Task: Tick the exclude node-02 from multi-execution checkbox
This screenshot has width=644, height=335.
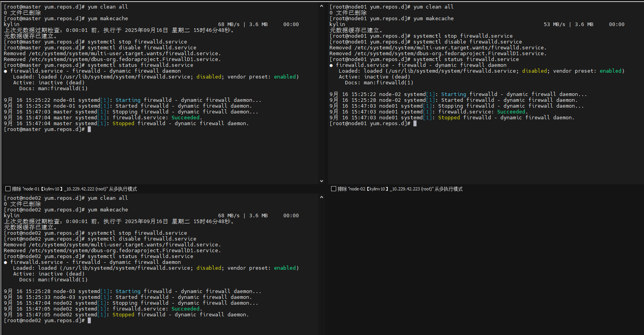Action: 333,189
